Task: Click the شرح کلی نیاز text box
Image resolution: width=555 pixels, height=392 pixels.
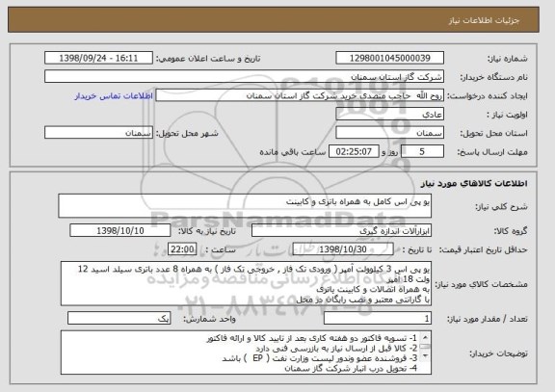Action: point(245,206)
